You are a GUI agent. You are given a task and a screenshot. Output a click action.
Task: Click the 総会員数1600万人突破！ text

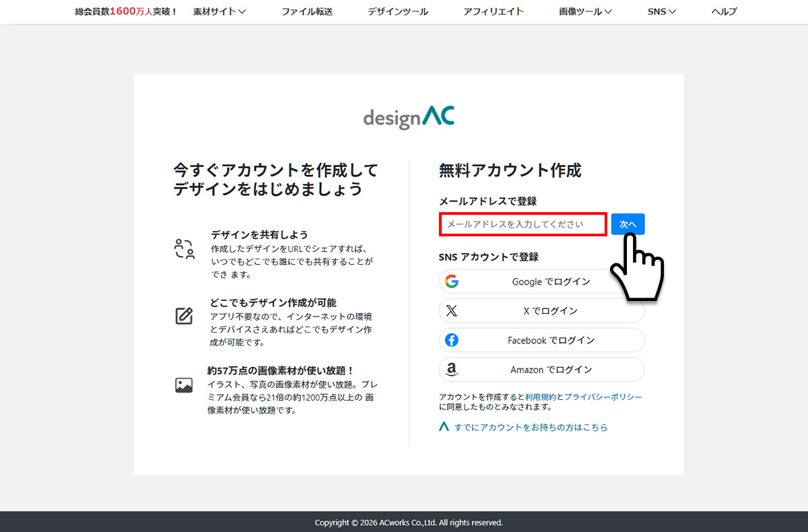pyautogui.click(x=127, y=11)
